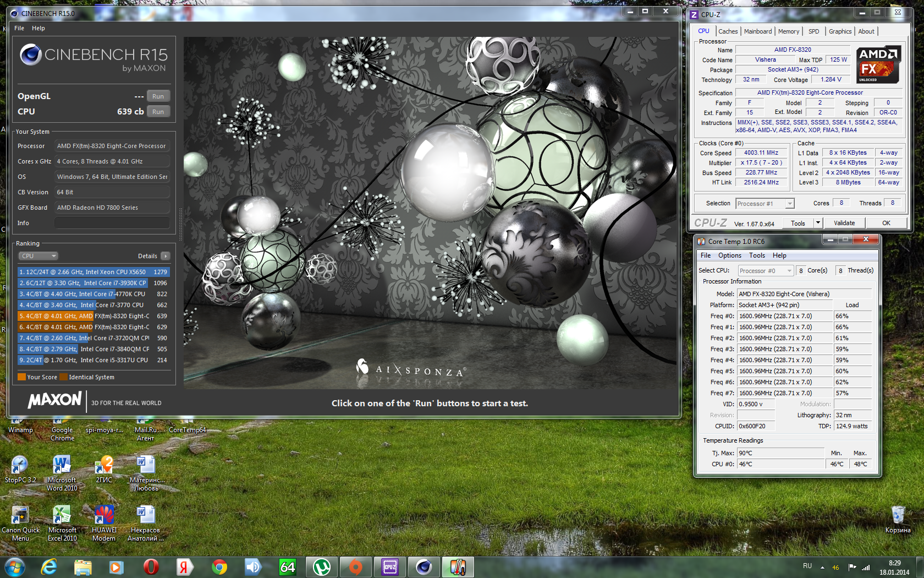Viewport: 924px width, 578px height.
Task: Launch Internet Explorer from the taskbar
Action: click(x=49, y=567)
